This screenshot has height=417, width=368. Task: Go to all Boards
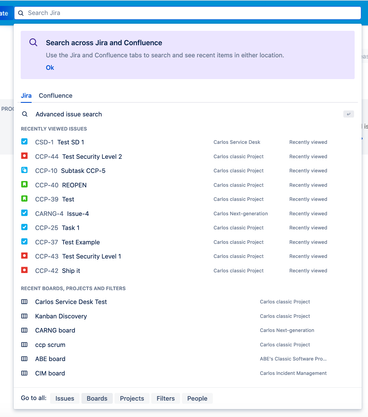(97, 398)
